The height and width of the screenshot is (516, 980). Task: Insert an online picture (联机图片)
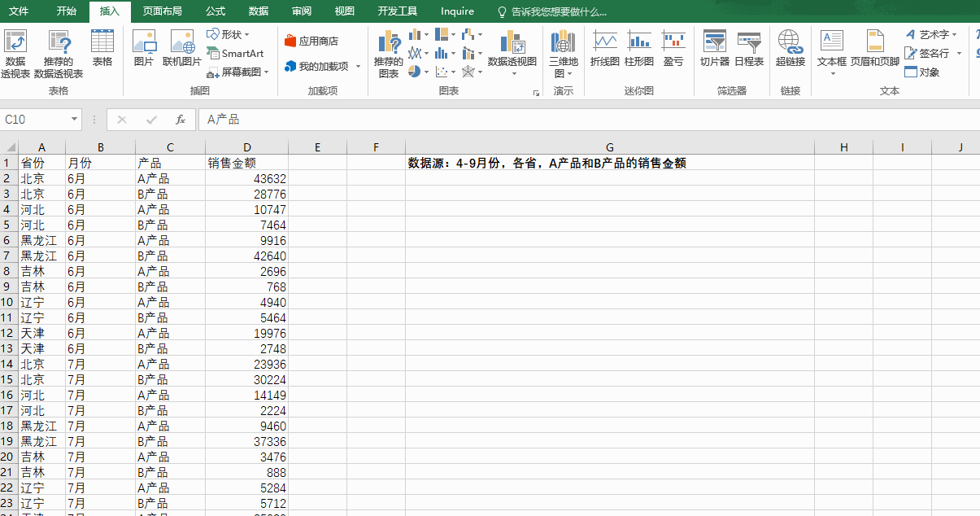pyautogui.click(x=182, y=49)
